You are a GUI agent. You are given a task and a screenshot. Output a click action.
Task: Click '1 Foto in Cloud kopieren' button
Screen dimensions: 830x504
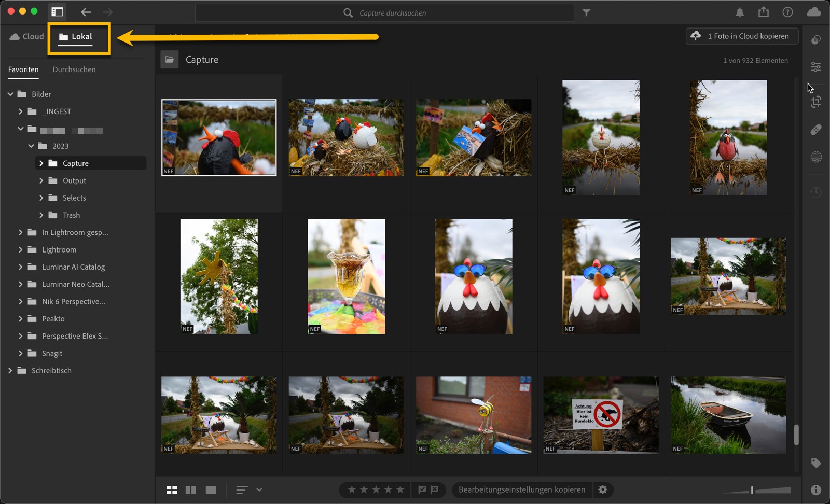[x=742, y=36]
